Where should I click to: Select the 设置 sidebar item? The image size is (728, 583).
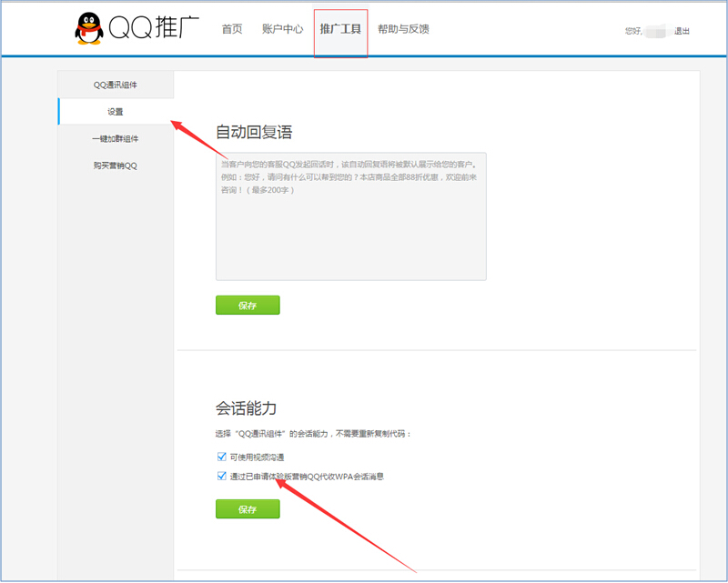[x=116, y=111]
